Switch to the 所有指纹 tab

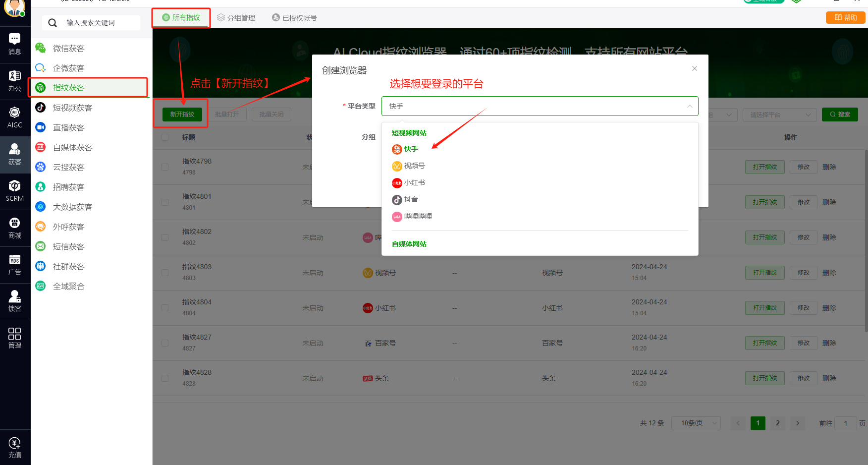(x=181, y=17)
